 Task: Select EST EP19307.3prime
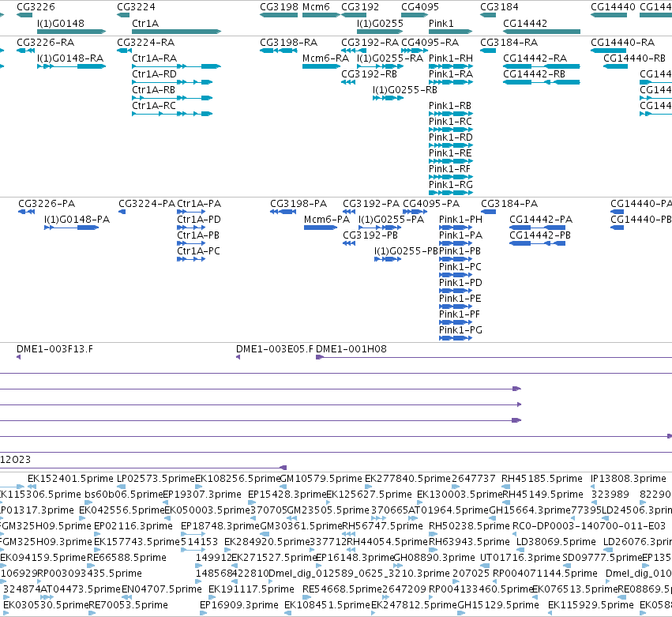point(167,502)
